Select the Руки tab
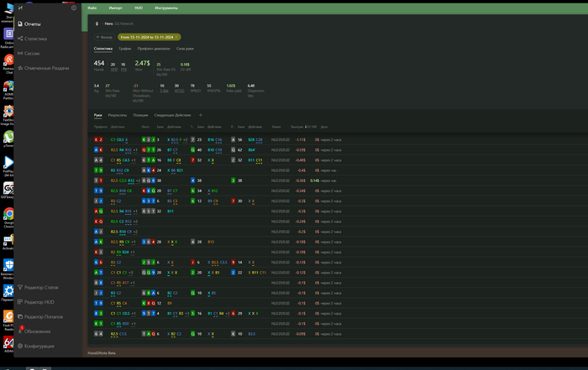 pyautogui.click(x=98, y=115)
